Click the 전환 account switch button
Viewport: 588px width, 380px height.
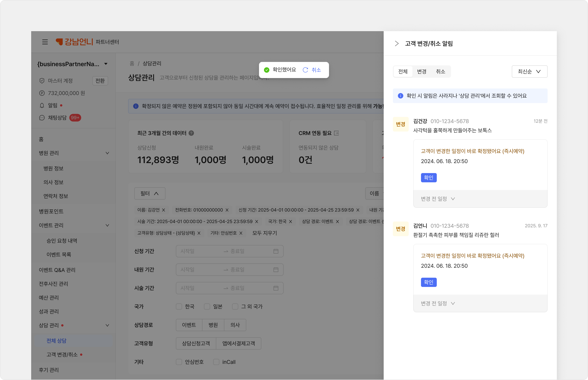click(100, 81)
